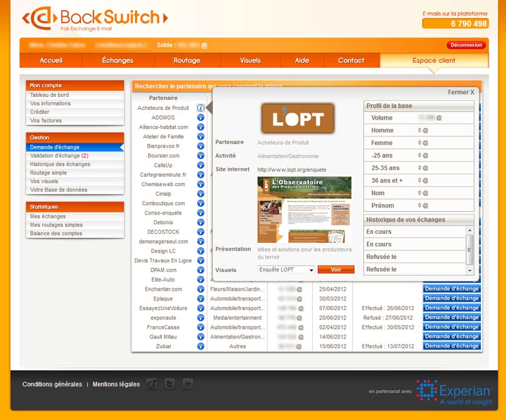Open the Routage tab

187,60
